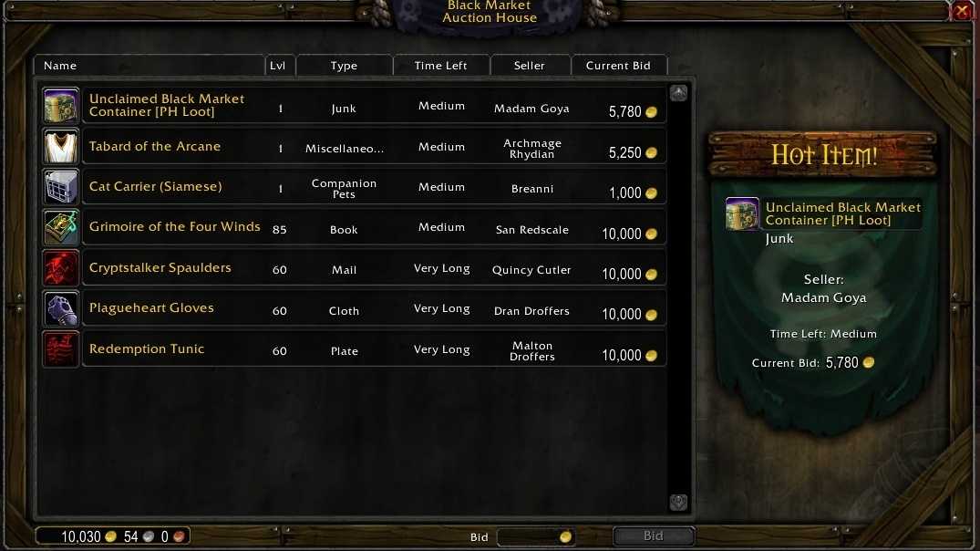This screenshot has width=980, height=551.
Task: Click the Cryptstalker Spaulders icon
Action: coord(61,267)
